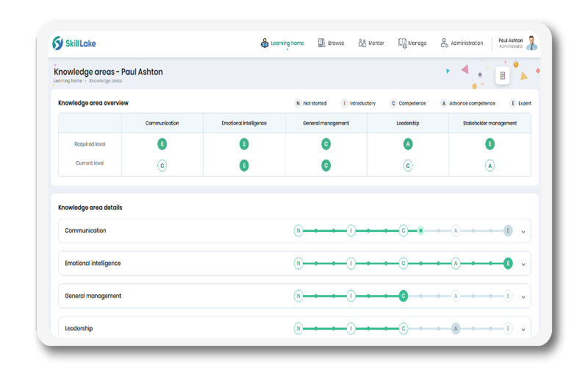Open the Administration menu item
The image size is (588, 368).
[x=467, y=43]
